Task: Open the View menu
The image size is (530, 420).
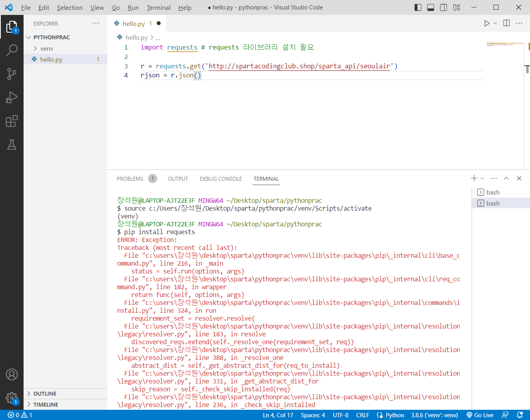Action: click(97, 7)
